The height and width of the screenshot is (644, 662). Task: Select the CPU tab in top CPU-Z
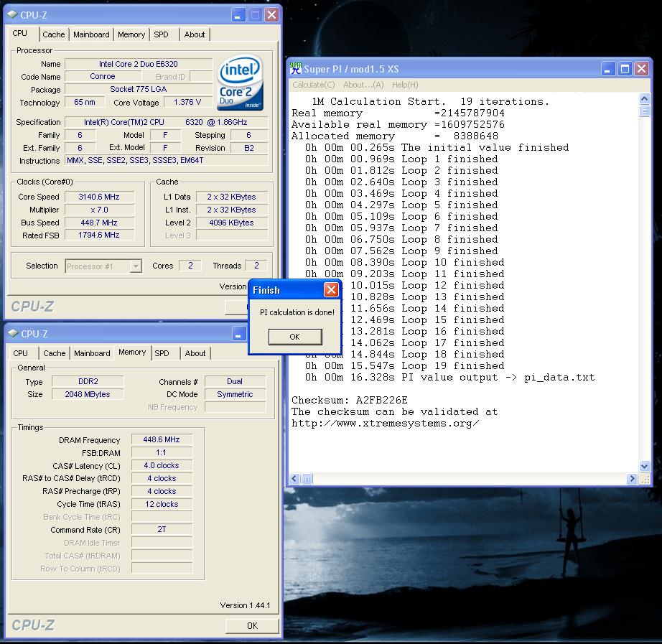click(x=20, y=33)
